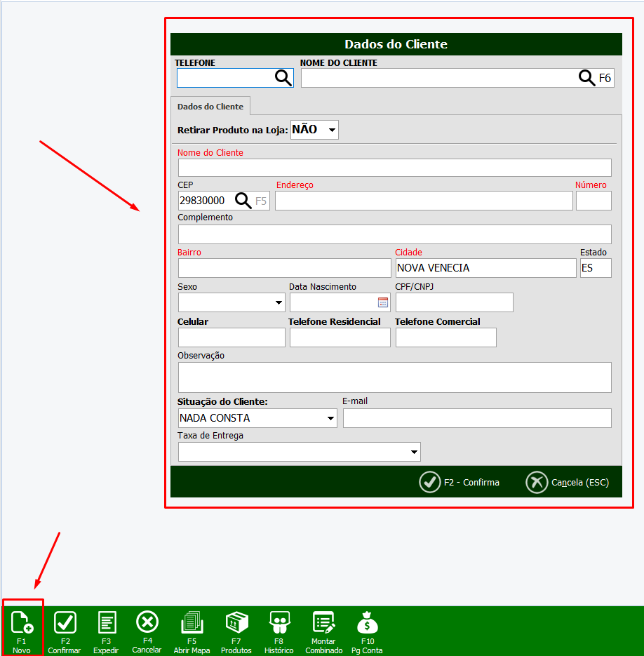Open F10 Pg Conta icon
This screenshot has height=656, width=644.
coord(368,623)
